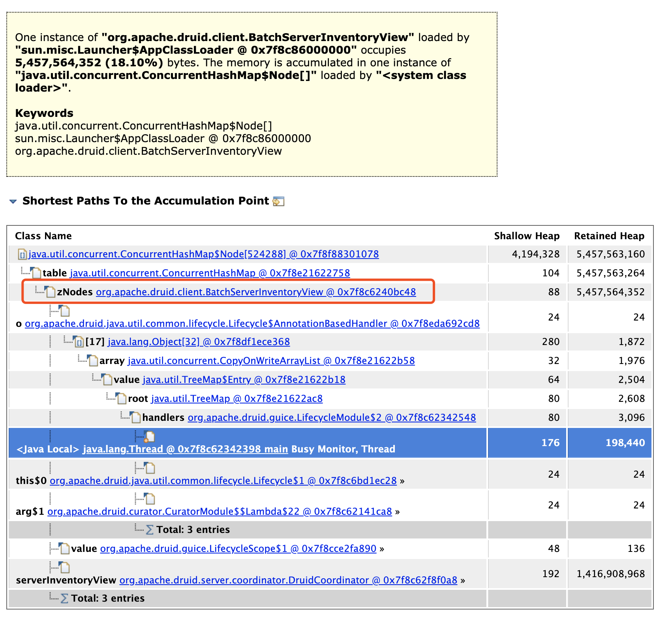Click the Shortest Paths To the Accumulation Point heading
672x619 pixels.
[x=146, y=201]
